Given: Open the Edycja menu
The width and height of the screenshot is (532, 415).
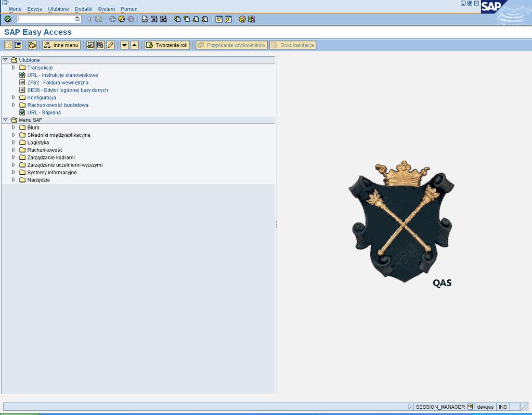Looking at the screenshot, I should (35, 9).
